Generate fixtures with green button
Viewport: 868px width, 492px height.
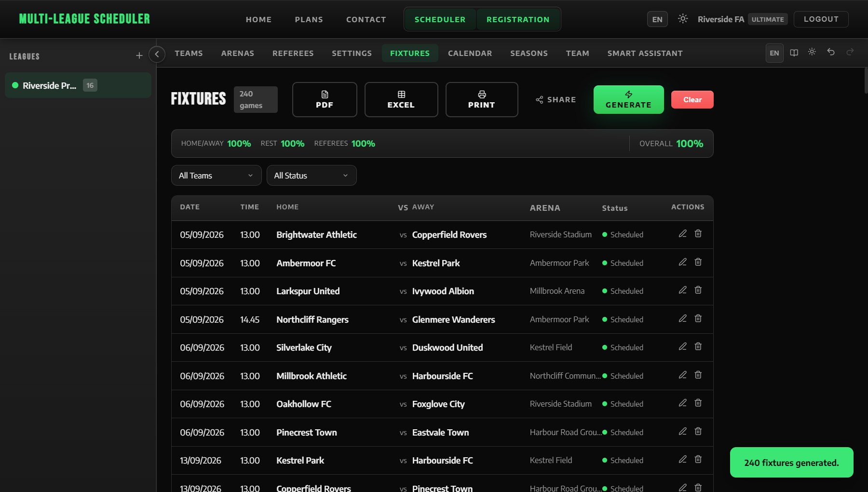[628, 99]
